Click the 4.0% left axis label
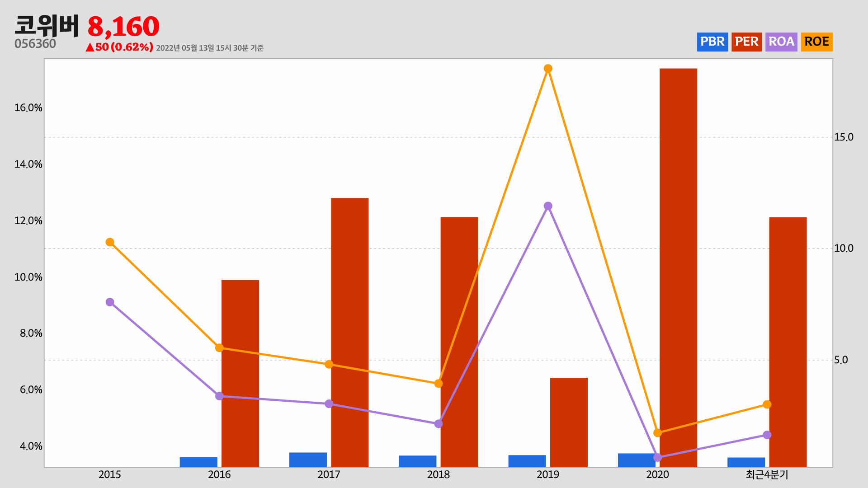Image resolution: width=868 pixels, height=488 pixels. [31, 446]
